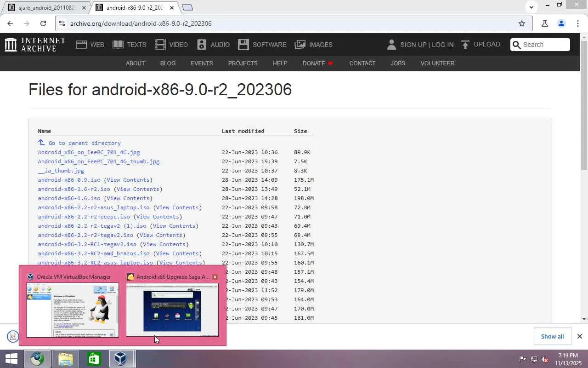588x368 pixels.
Task: Open the BLOG menu item
Action: tap(168, 63)
